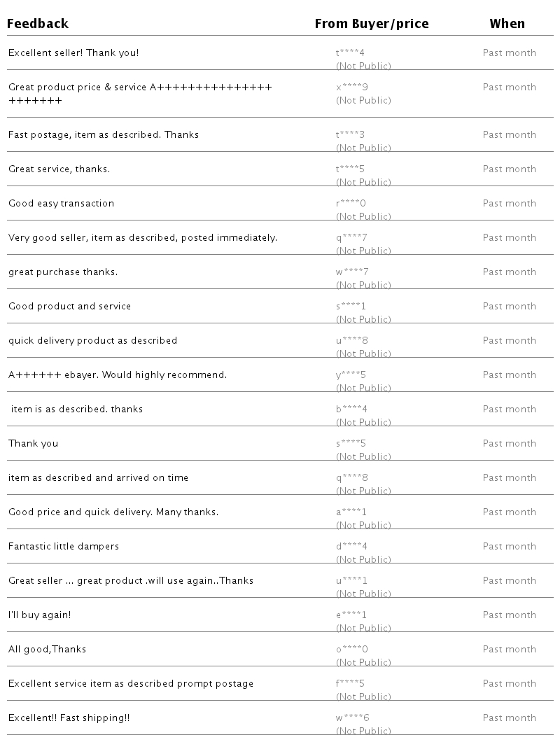560x735 pixels.
Task: Select buyer r****0 username
Action: [x=351, y=203]
